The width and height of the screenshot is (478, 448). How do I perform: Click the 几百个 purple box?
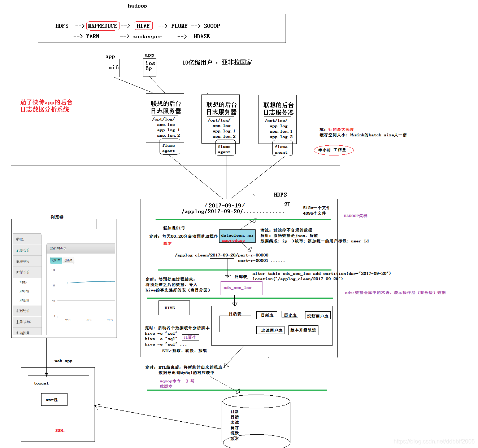point(190,338)
